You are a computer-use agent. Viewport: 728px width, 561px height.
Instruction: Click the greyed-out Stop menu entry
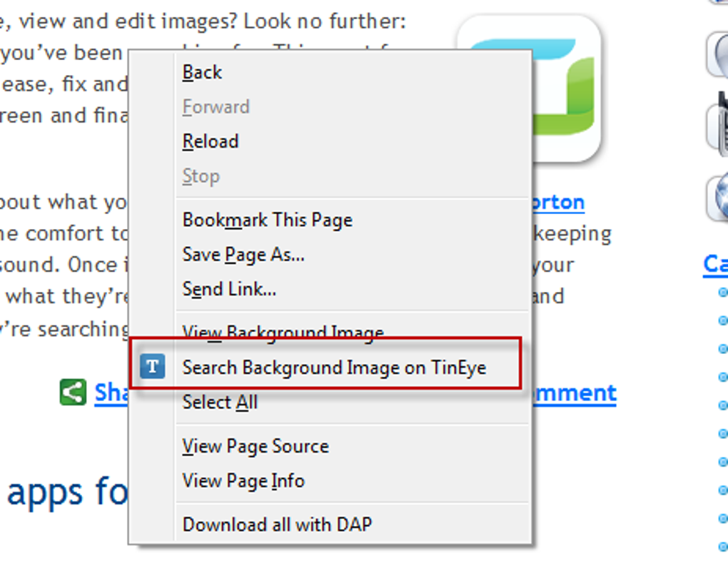pyautogui.click(x=201, y=176)
